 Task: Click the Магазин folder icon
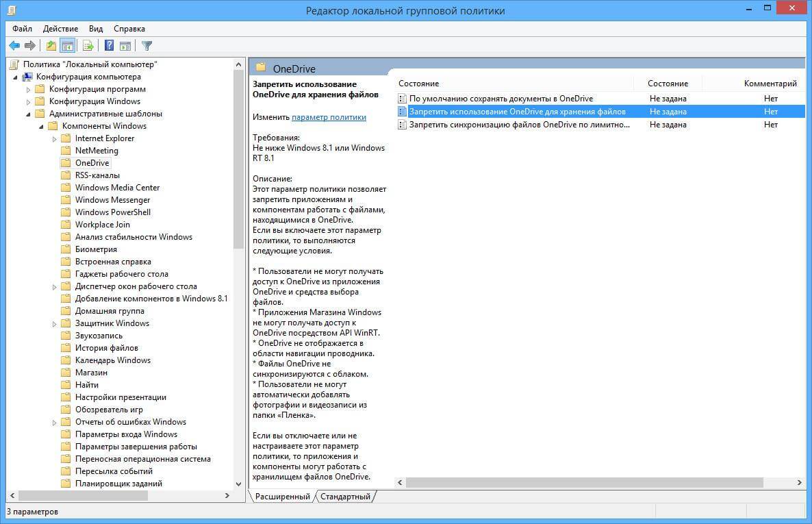click(x=66, y=373)
